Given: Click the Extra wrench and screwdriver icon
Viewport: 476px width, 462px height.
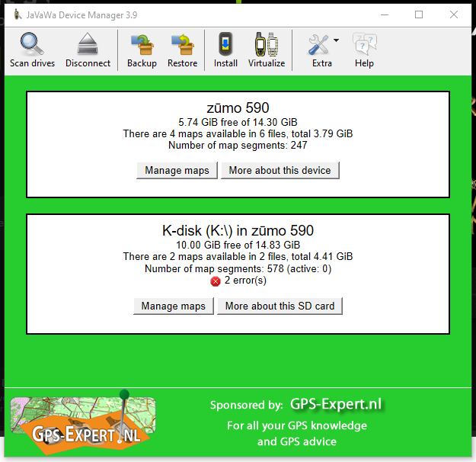Looking at the screenshot, I should click(318, 45).
